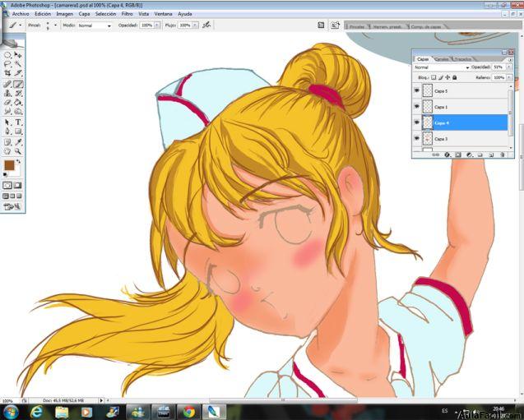Screen dimensions: 524x420
Task: Open the Filtro menu
Action: [127, 14]
